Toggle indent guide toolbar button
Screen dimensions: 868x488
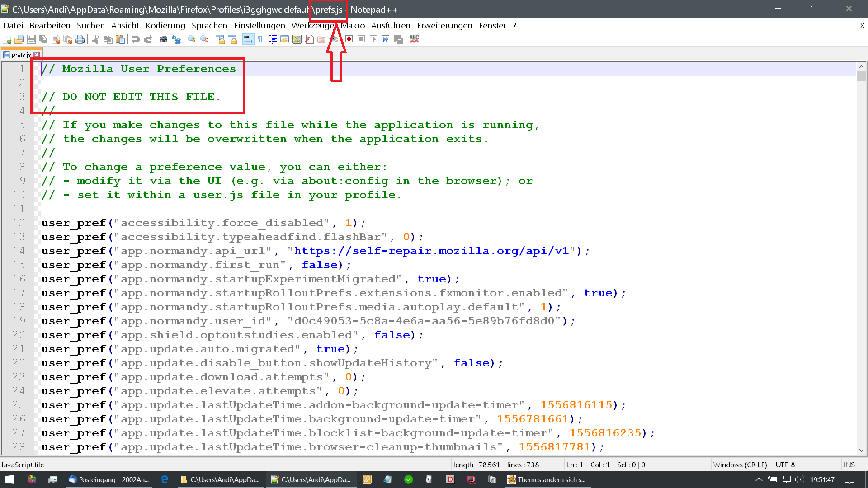(x=273, y=40)
